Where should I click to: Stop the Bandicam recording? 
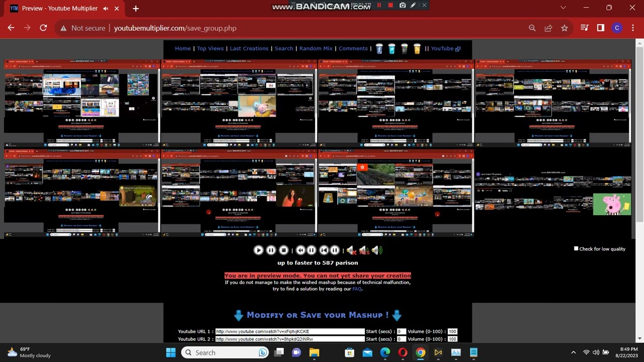pos(390,5)
